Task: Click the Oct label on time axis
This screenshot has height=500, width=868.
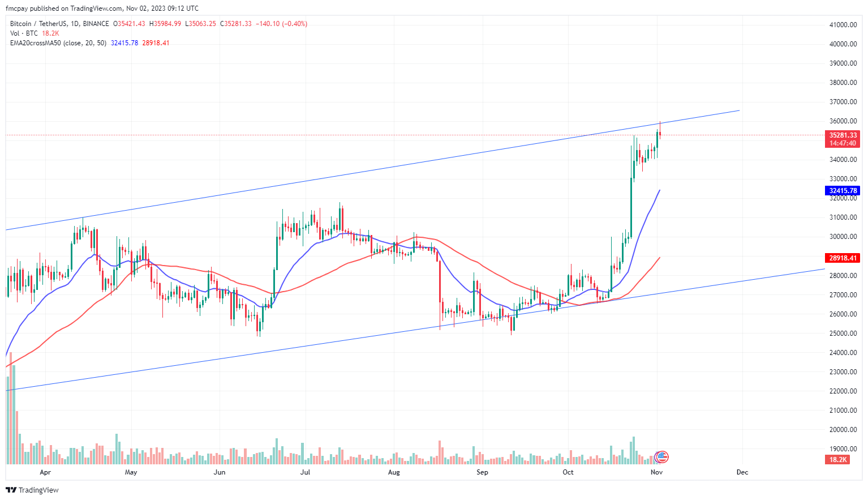Action: click(x=568, y=472)
